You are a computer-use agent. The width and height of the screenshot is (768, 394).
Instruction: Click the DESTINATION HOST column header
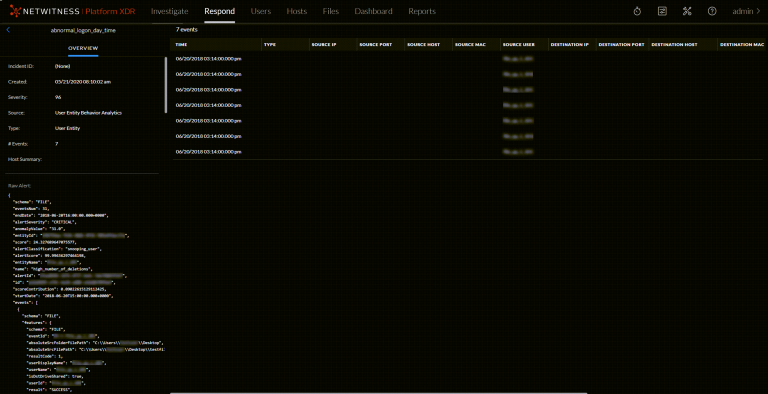pos(674,45)
